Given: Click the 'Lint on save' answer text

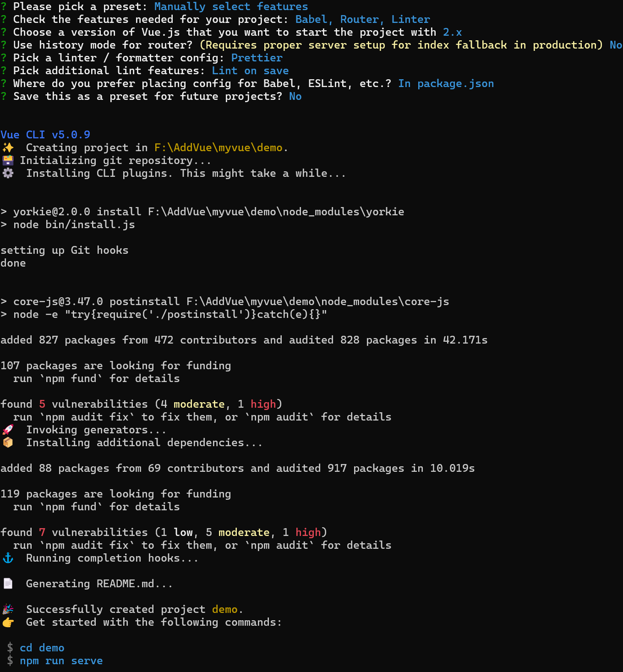Looking at the screenshot, I should coord(250,71).
